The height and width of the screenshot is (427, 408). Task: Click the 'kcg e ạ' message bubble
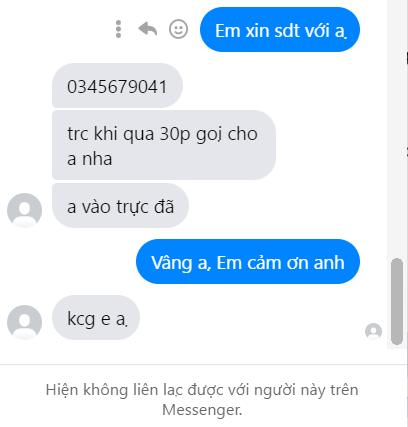click(96, 318)
